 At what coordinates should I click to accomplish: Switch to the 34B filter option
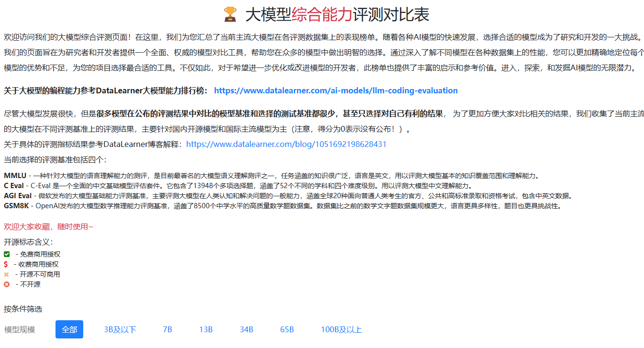pyautogui.click(x=246, y=329)
